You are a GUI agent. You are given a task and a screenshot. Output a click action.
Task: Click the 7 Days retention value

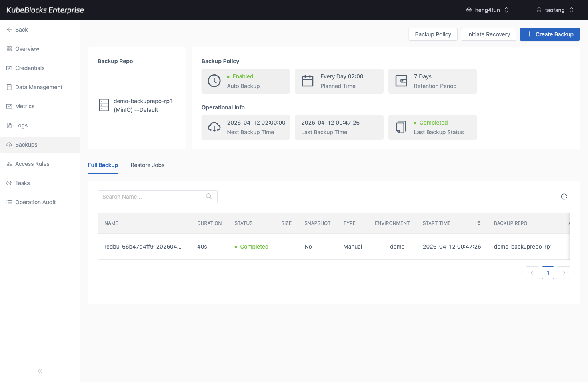click(423, 76)
